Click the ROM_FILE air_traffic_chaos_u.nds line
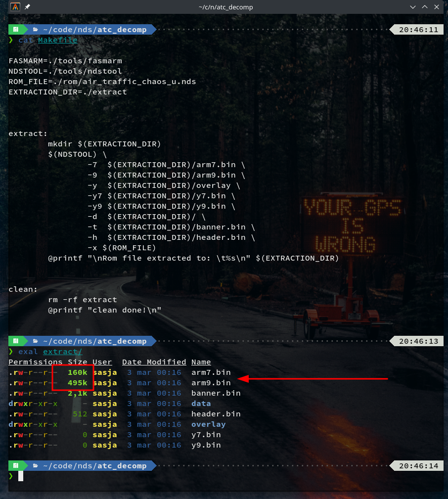Viewport: 448px width, 499px height. coord(102,82)
